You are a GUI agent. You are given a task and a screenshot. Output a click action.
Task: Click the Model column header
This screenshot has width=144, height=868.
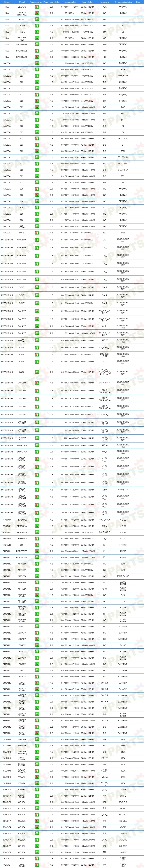tap(22, 2)
